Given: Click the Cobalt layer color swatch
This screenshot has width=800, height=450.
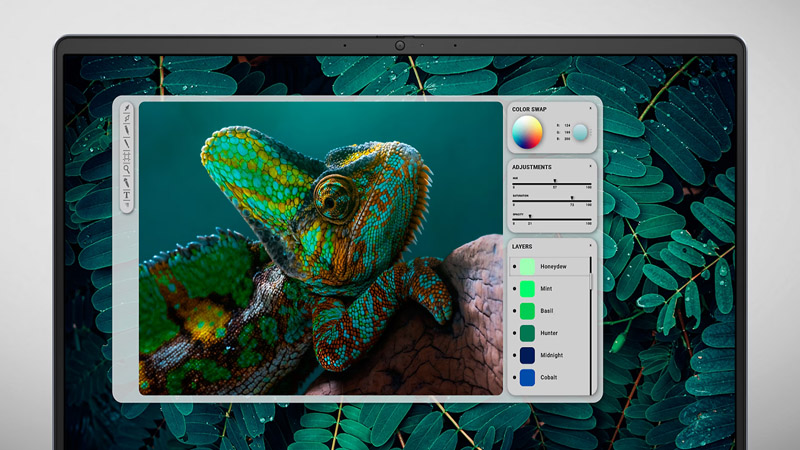Looking at the screenshot, I should [x=527, y=377].
